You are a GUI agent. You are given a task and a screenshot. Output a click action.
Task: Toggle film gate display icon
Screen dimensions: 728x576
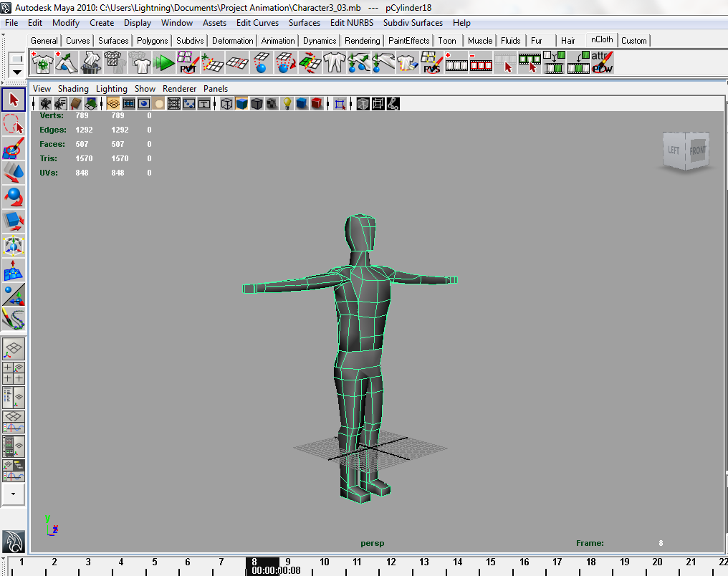point(128,103)
